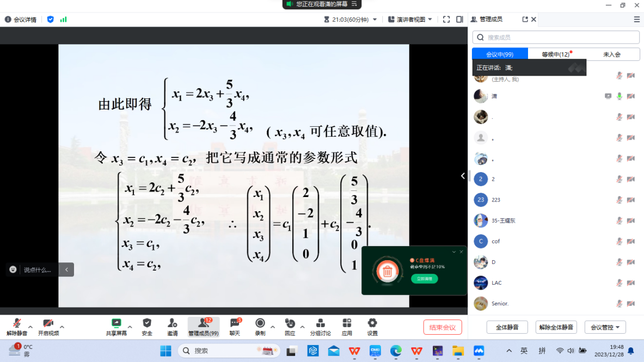This screenshot has height=362, width=644.
Task: Open the 会议管控 dropdown
Action: (x=605, y=327)
